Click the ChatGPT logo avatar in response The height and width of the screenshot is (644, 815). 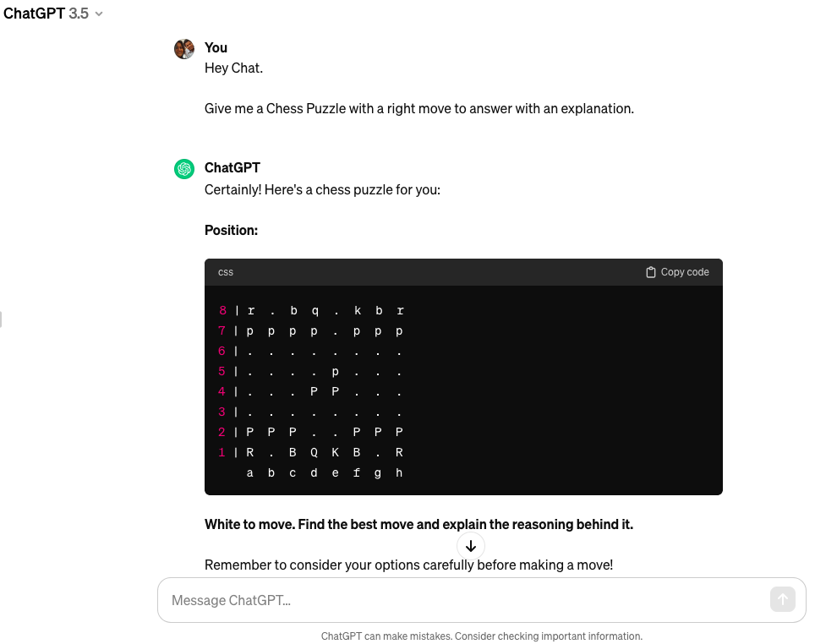[x=184, y=169]
